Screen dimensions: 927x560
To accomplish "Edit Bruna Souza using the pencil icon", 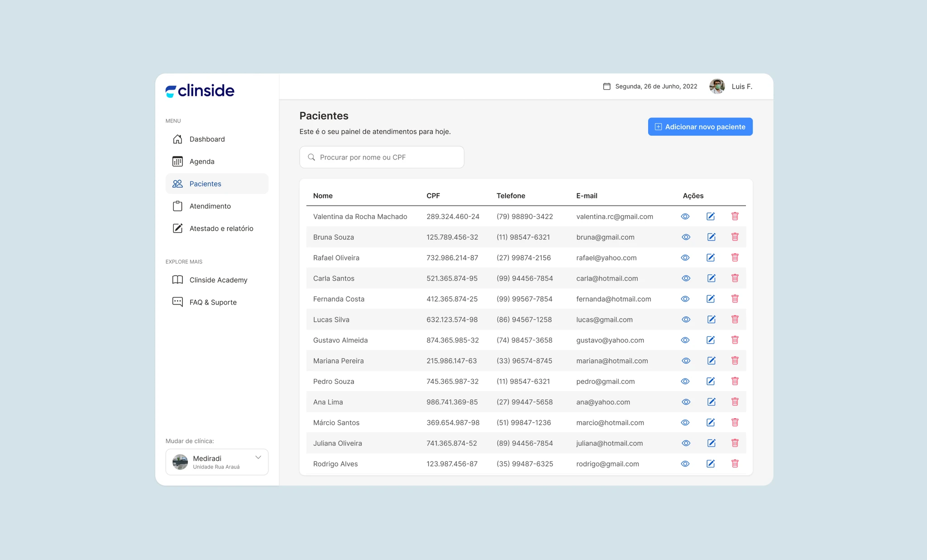I will coord(711,237).
